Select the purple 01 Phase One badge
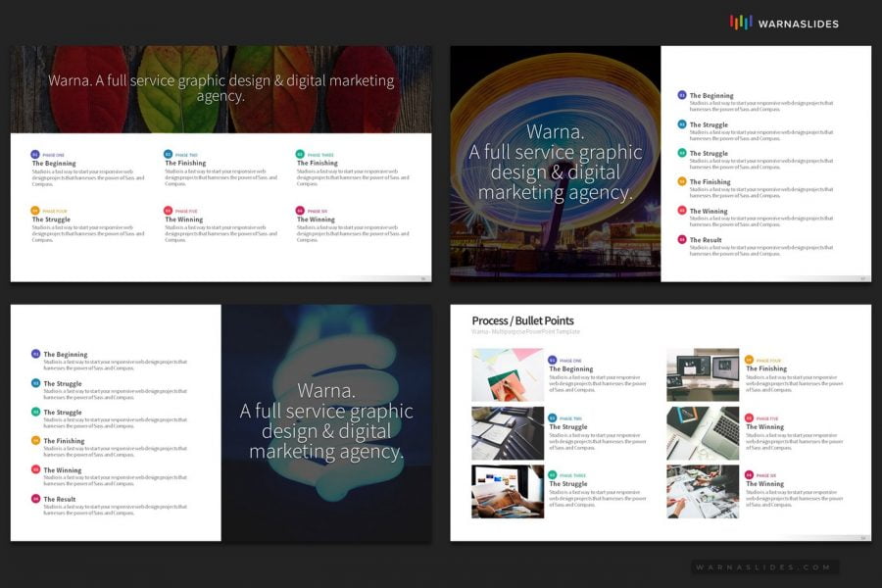Screen dimensions: 882x588 [x=33, y=153]
